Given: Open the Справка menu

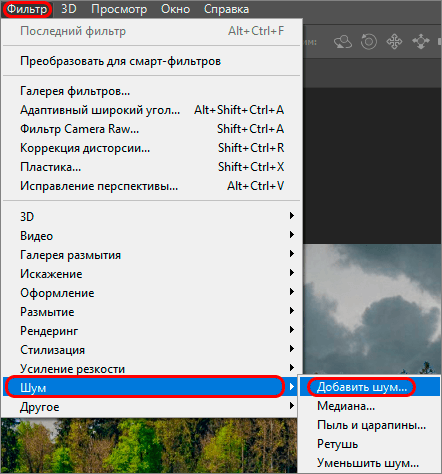Looking at the screenshot, I should 226,9.
